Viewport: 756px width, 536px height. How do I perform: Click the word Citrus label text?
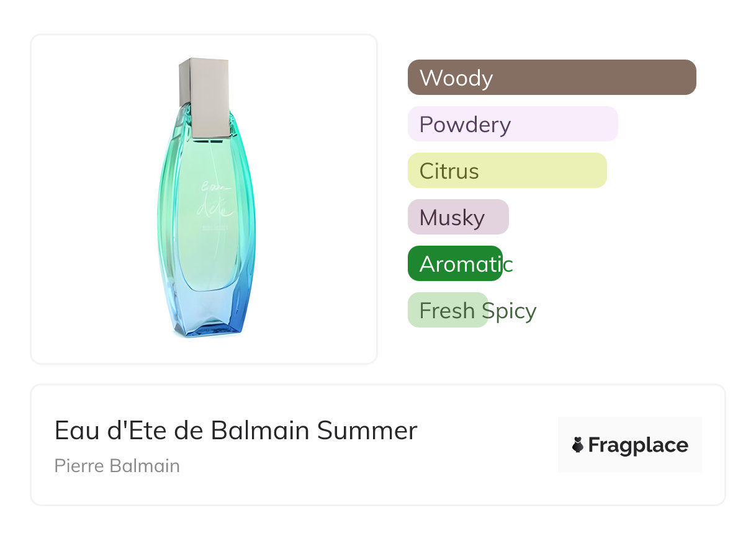[449, 171]
